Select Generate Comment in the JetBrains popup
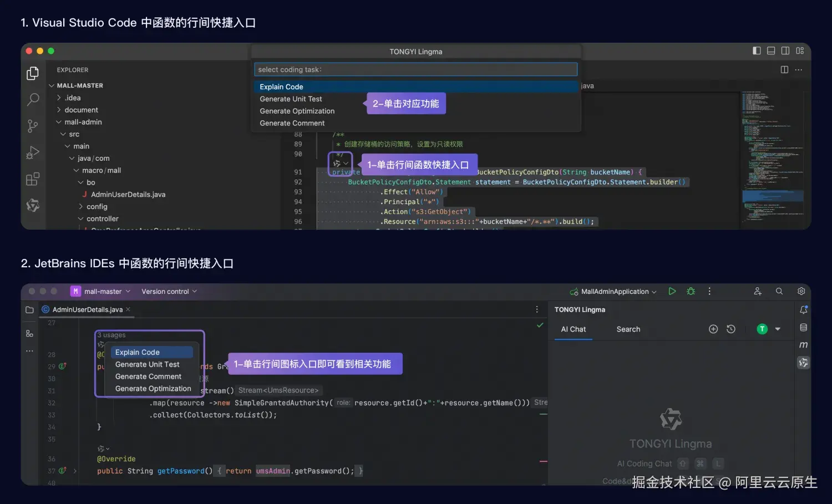The image size is (832, 504). 148,376
